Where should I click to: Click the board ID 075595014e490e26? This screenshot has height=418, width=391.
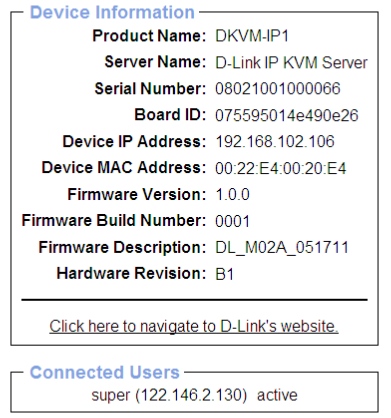click(x=287, y=115)
